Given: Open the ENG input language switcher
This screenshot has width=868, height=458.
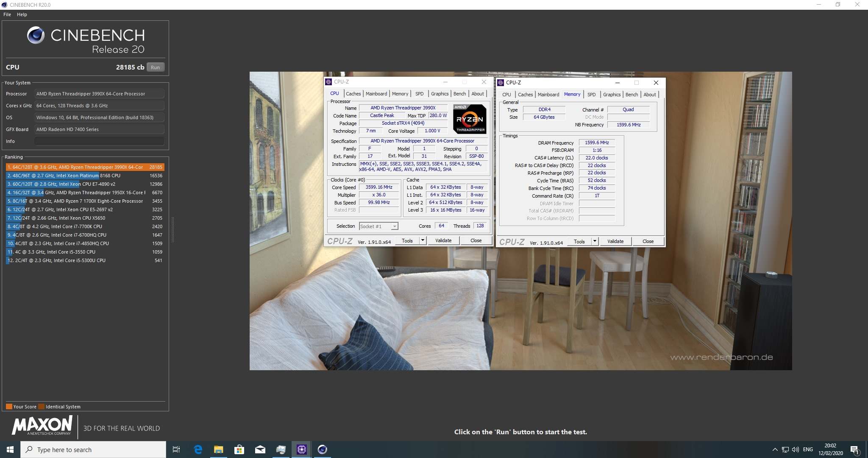Looking at the screenshot, I should click(x=808, y=450).
